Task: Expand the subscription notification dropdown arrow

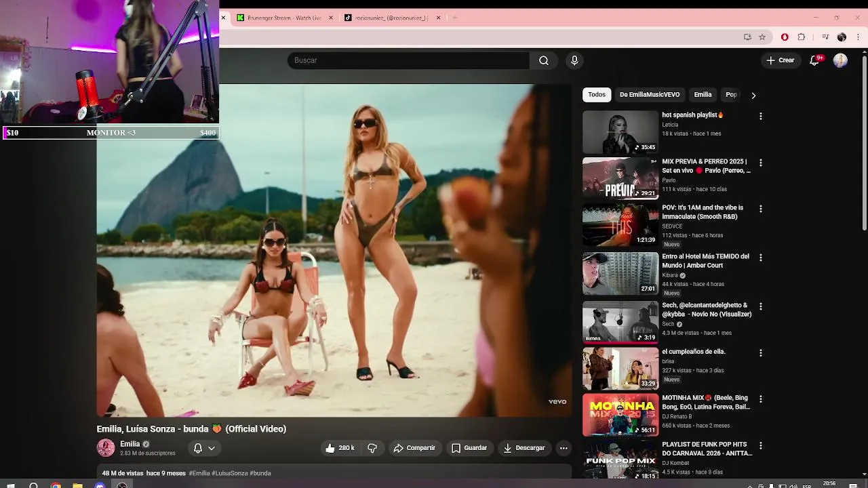Action: (x=212, y=448)
